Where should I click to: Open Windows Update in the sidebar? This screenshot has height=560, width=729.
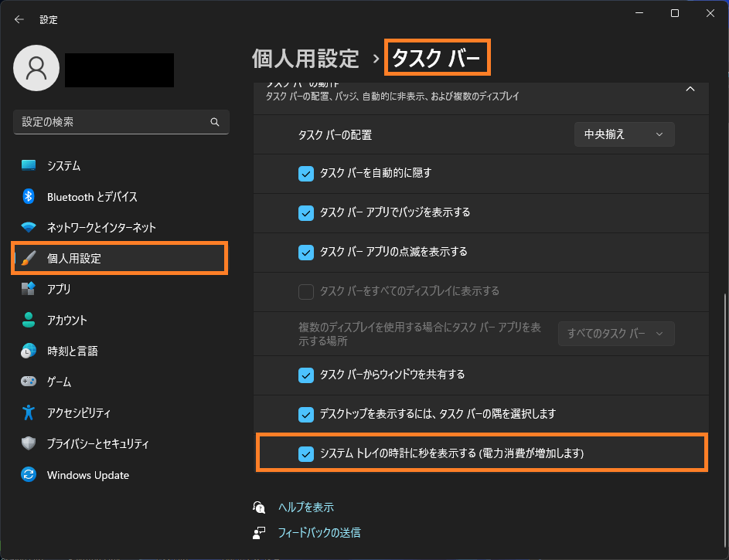tap(120, 474)
